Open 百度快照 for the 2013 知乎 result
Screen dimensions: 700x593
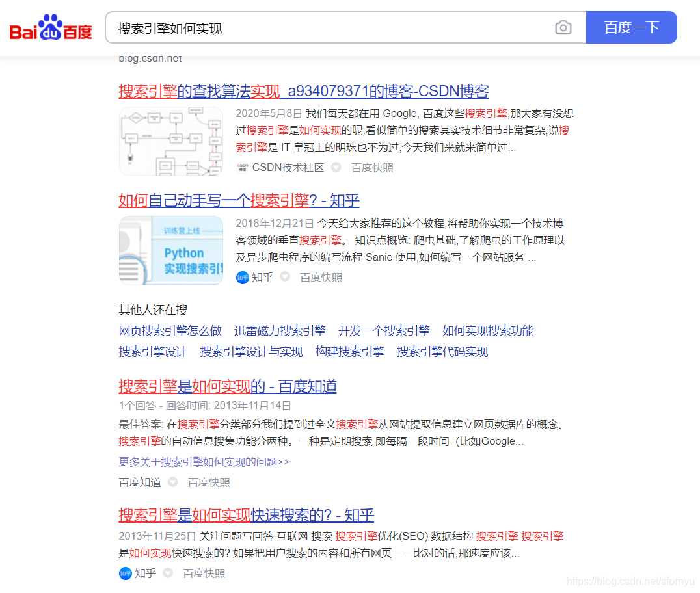204,573
